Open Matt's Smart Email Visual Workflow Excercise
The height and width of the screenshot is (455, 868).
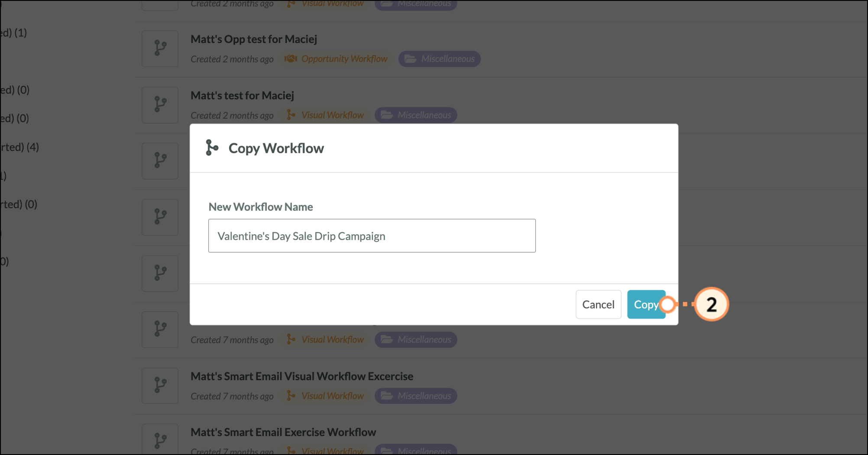click(x=301, y=376)
